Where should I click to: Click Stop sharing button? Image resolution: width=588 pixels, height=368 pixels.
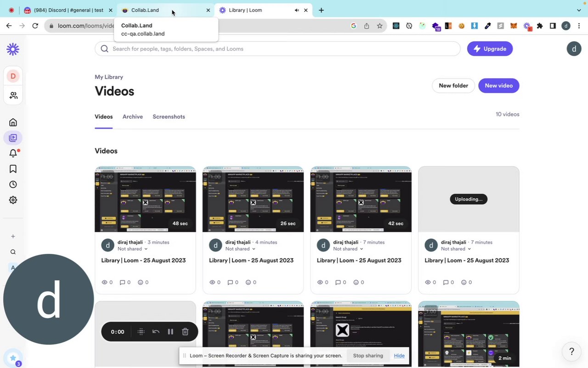click(368, 356)
